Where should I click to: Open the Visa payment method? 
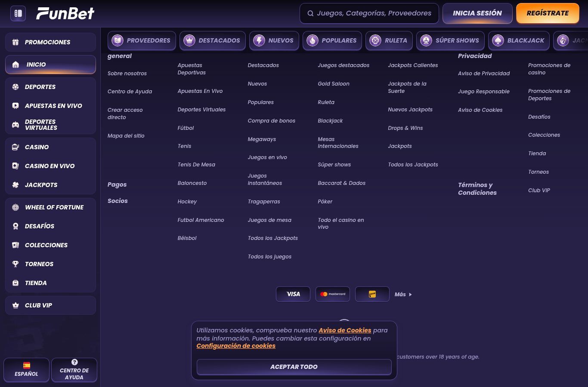[293, 294]
